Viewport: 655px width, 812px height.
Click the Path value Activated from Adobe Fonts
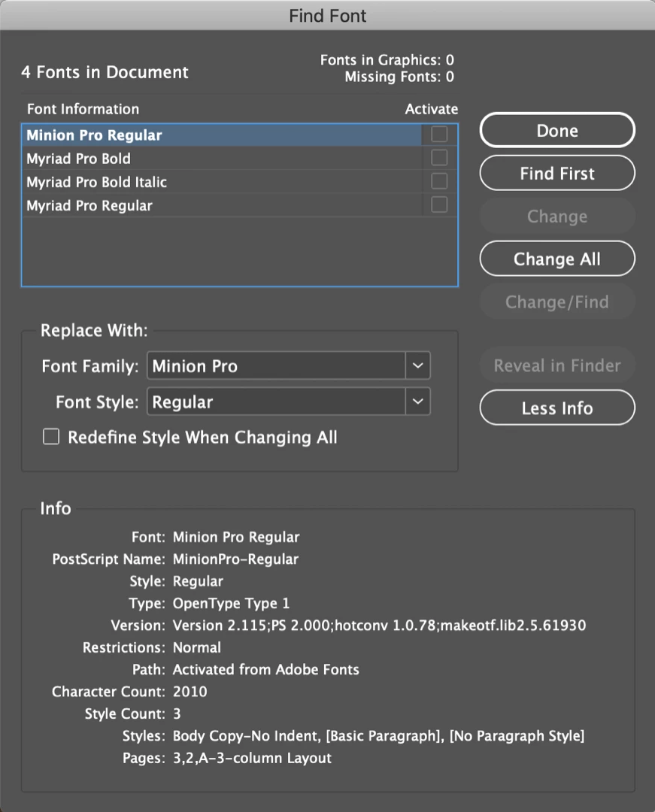[265, 669]
